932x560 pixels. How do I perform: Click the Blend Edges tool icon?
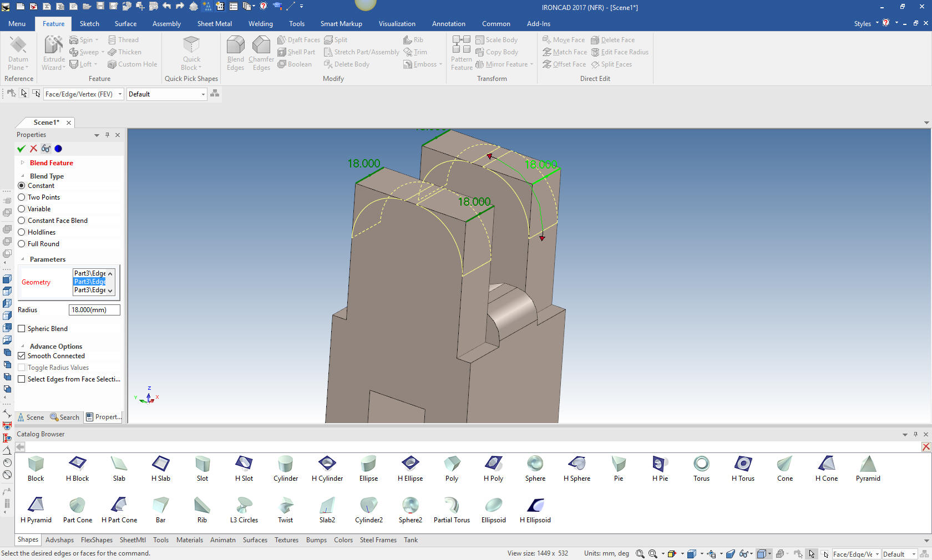[235, 53]
